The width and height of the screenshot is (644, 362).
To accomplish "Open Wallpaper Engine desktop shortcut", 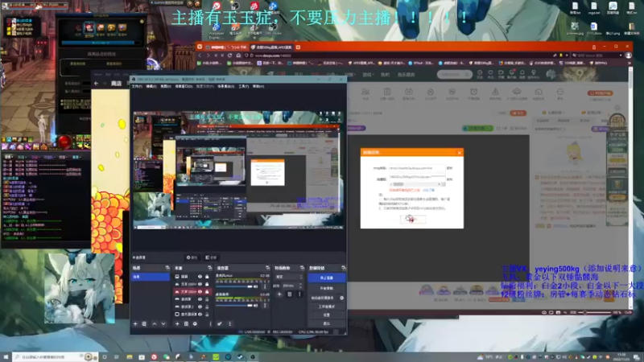I will 217,30.
